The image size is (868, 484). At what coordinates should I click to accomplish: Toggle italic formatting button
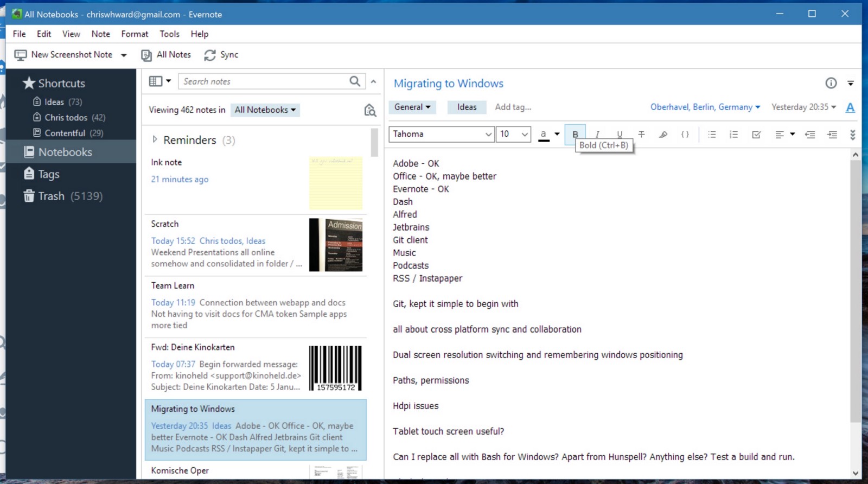[x=597, y=134]
